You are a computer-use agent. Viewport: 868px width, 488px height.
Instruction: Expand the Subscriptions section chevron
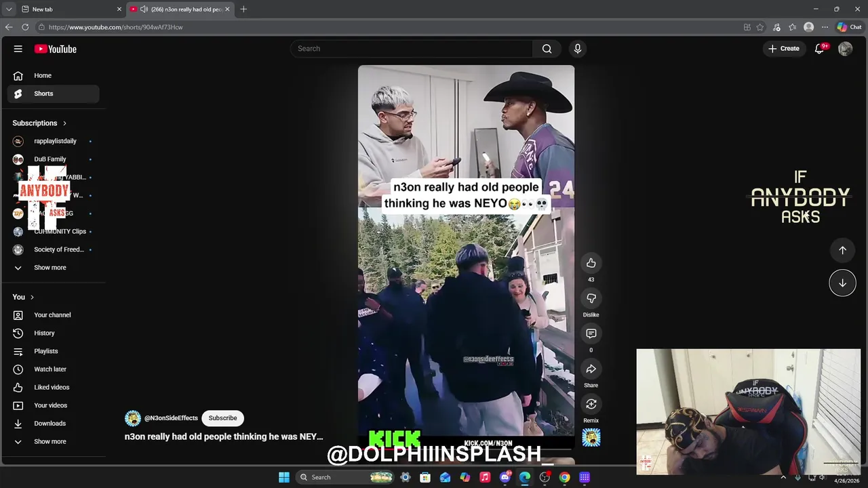coord(64,123)
